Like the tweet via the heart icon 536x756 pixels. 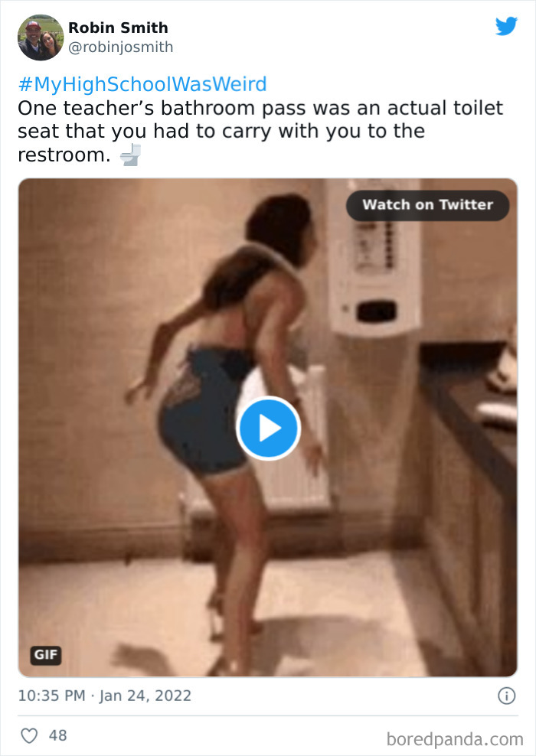coord(29,736)
